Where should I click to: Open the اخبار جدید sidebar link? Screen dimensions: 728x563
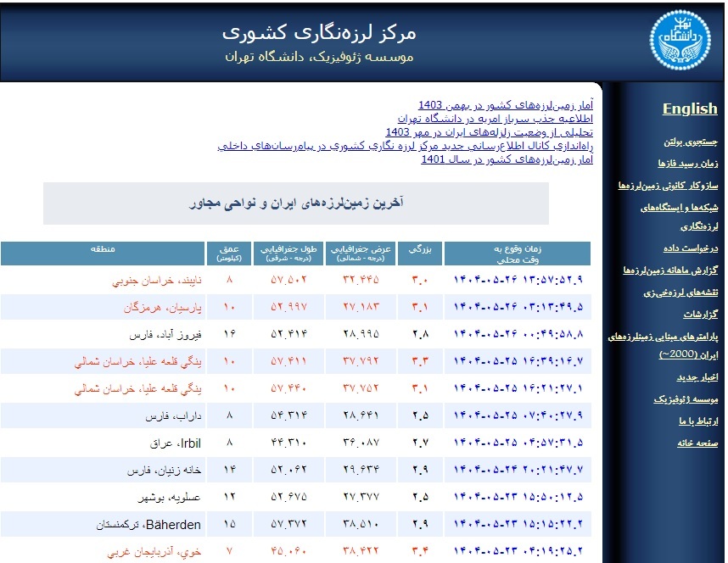tap(697, 377)
